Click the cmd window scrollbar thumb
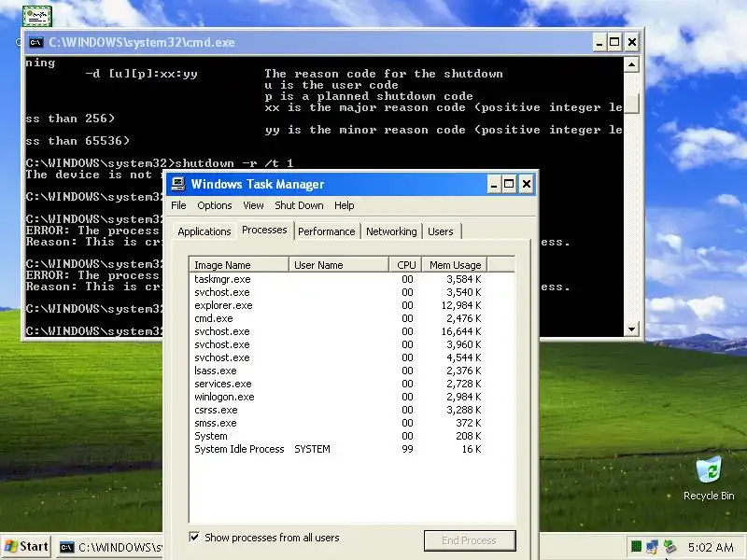This screenshot has height=560, width=747. [631, 104]
